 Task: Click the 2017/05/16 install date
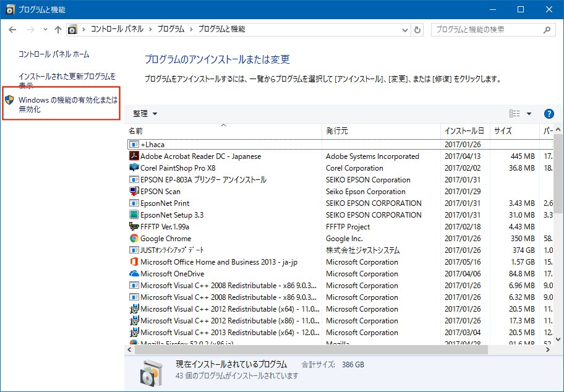(x=463, y=262)
